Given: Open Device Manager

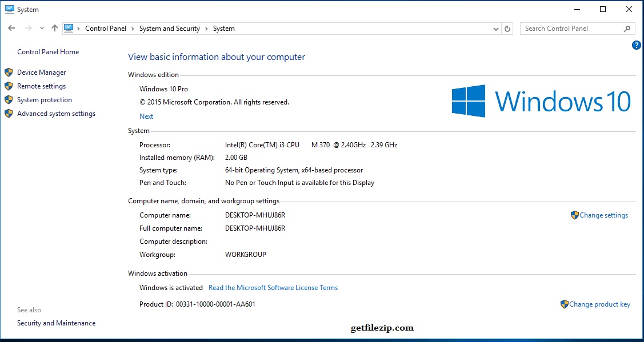Looking at the screenshot, I should coord(42,73).
